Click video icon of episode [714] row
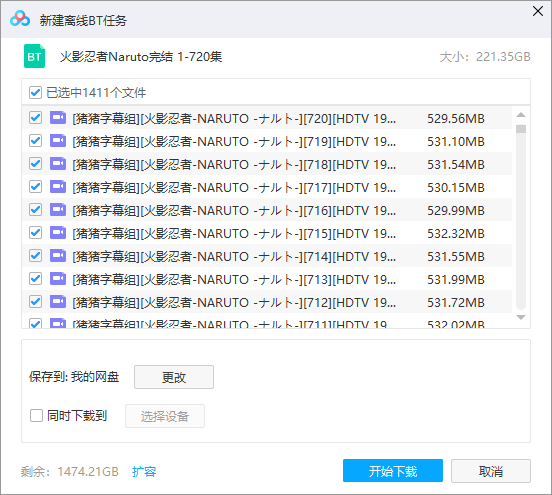Image resolution: width=552 pixels, height=495 pixels. click(x=58, y=256)
